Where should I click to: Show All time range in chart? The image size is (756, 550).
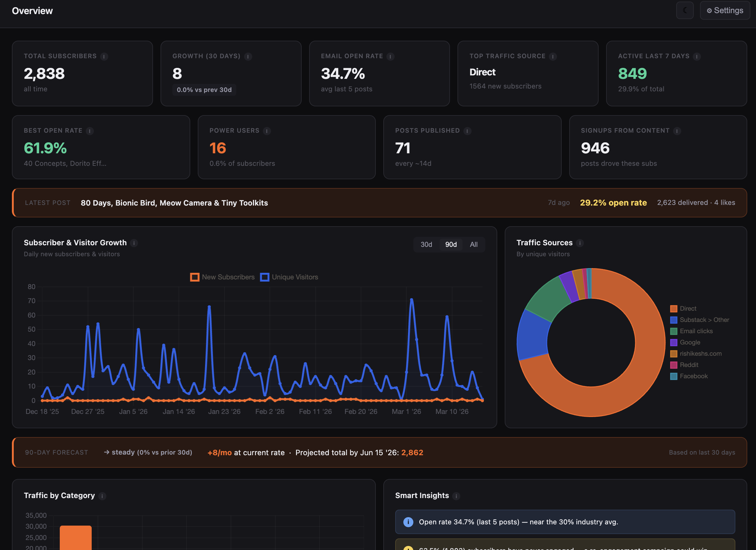tap(473, 244)
